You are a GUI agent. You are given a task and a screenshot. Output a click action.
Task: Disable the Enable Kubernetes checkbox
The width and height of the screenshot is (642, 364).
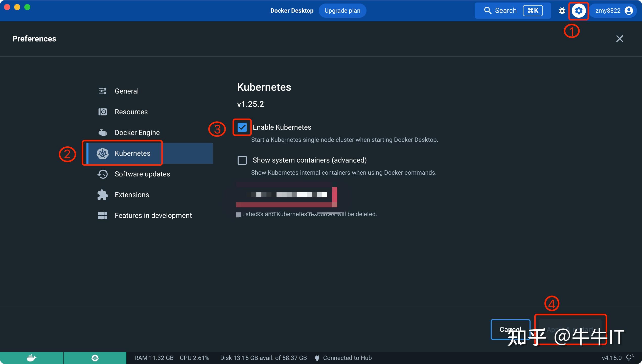point(242,127)
